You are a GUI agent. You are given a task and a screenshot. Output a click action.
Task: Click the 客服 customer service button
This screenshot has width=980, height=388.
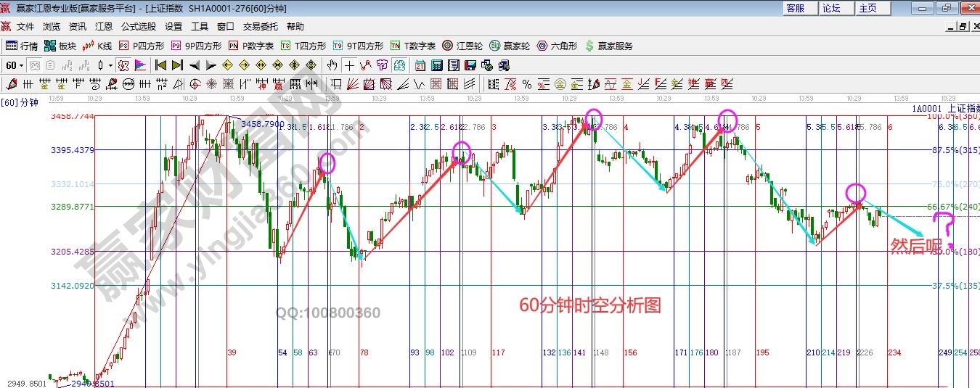(x=796, y=8)
